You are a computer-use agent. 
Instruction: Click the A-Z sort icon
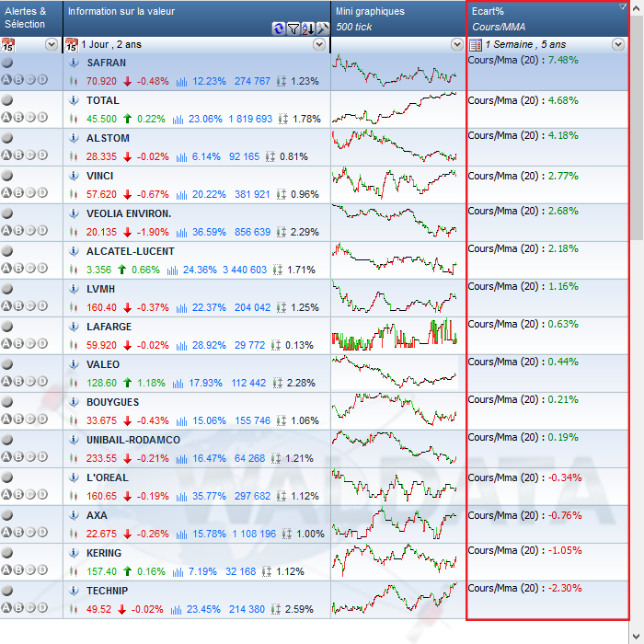[x=308, y=29]
